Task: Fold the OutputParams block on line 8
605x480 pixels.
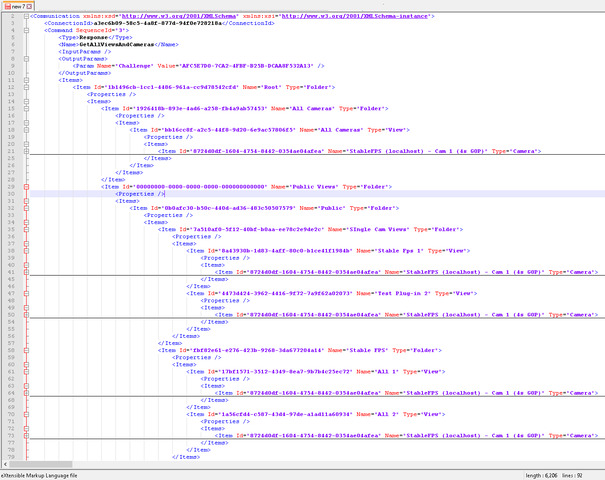Action: [26, 59]
